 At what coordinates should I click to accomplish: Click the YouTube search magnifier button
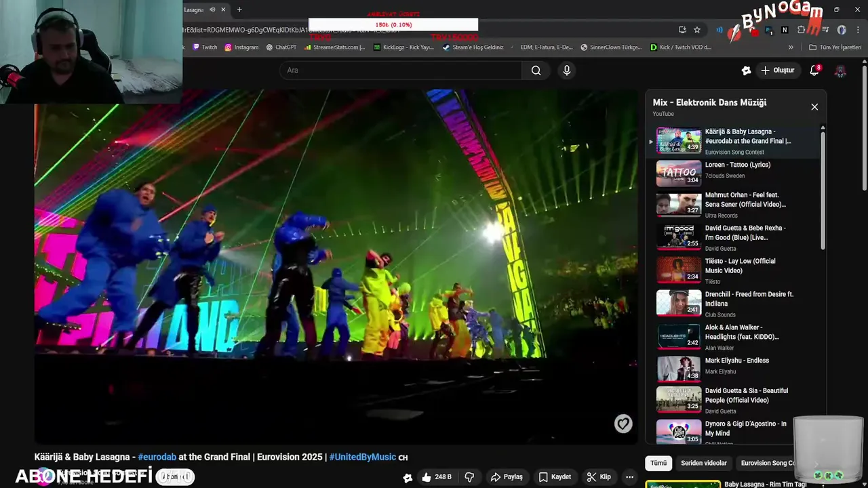(536, 70)
